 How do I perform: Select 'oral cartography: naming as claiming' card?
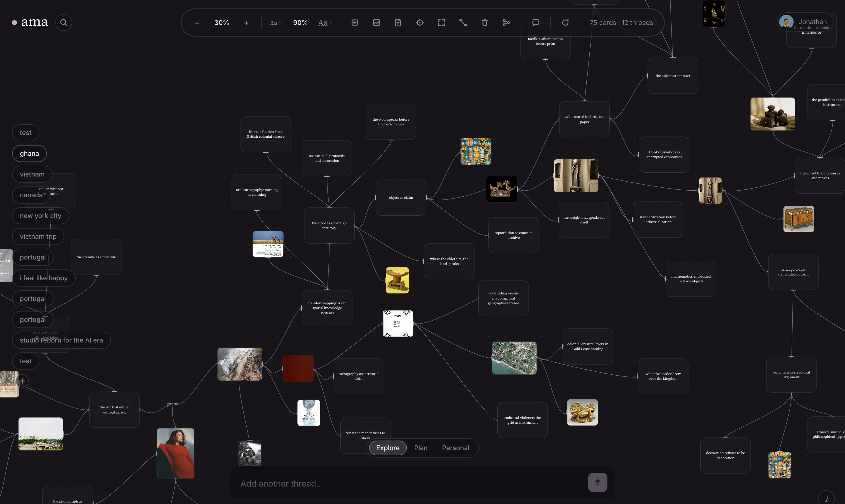(257, 192)
